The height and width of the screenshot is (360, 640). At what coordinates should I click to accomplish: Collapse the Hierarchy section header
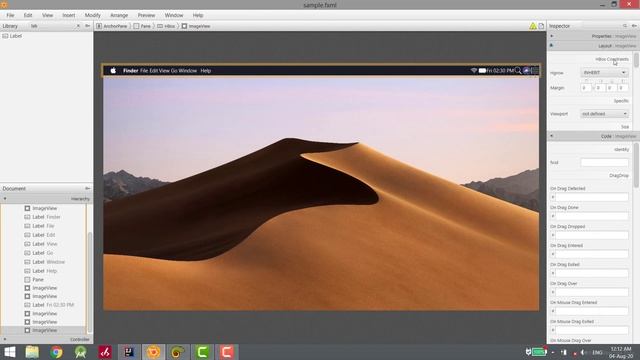pyautogui.click(x=47, y=199)
